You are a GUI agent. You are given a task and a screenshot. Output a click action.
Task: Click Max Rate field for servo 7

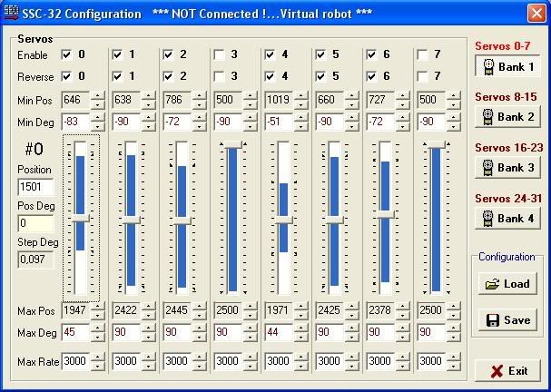point(431,361)
